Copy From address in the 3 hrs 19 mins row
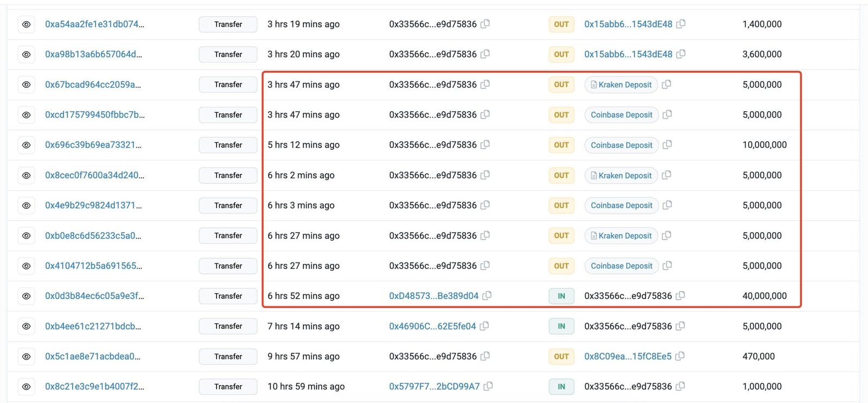868x403 pixels. pyautogui.click(x=486, y=24)
